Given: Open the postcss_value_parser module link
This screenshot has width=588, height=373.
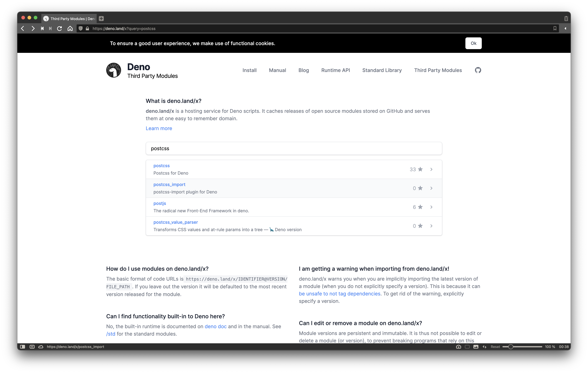Looking at the screenshot, I should click(x=176, y=222).
